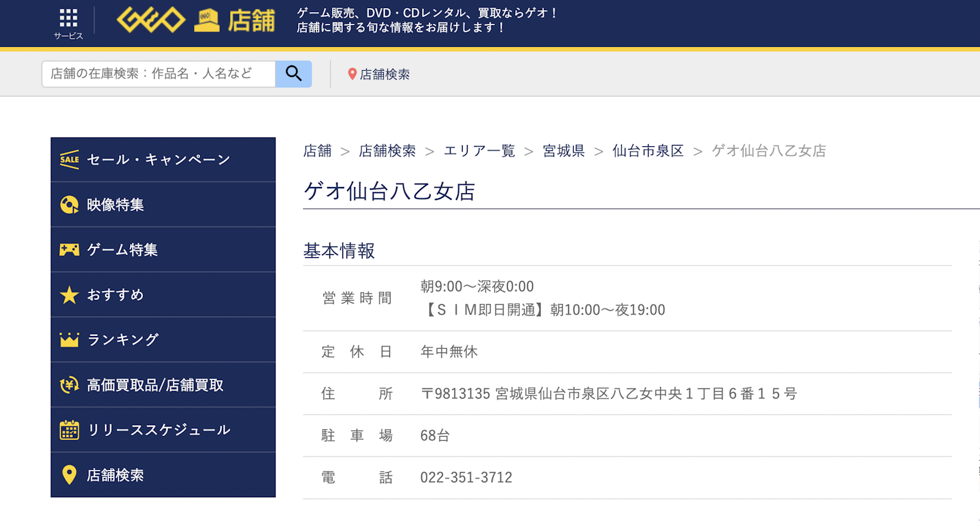Navigate to 仙台市泉区 breadcrumb link

648,151
